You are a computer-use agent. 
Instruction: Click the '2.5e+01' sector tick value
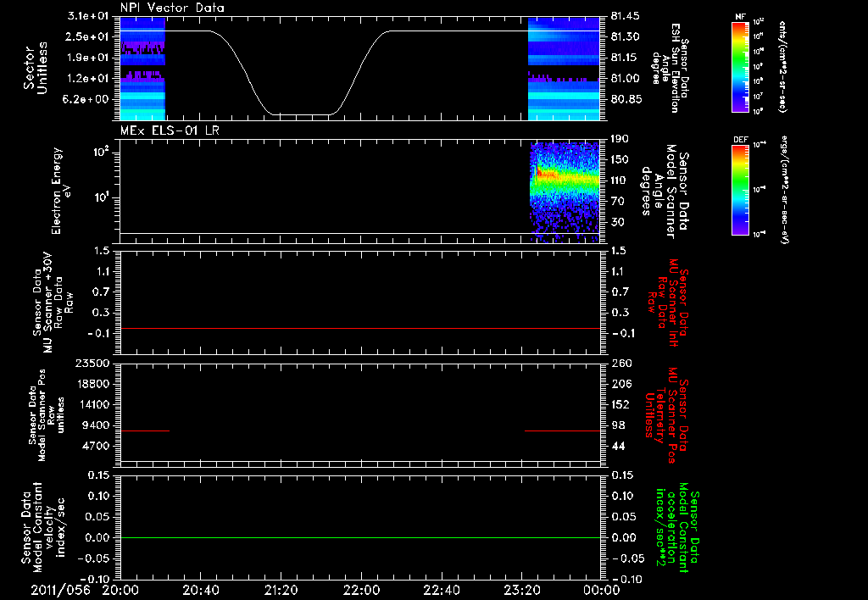pyautogui.click(x=88, y=36)
